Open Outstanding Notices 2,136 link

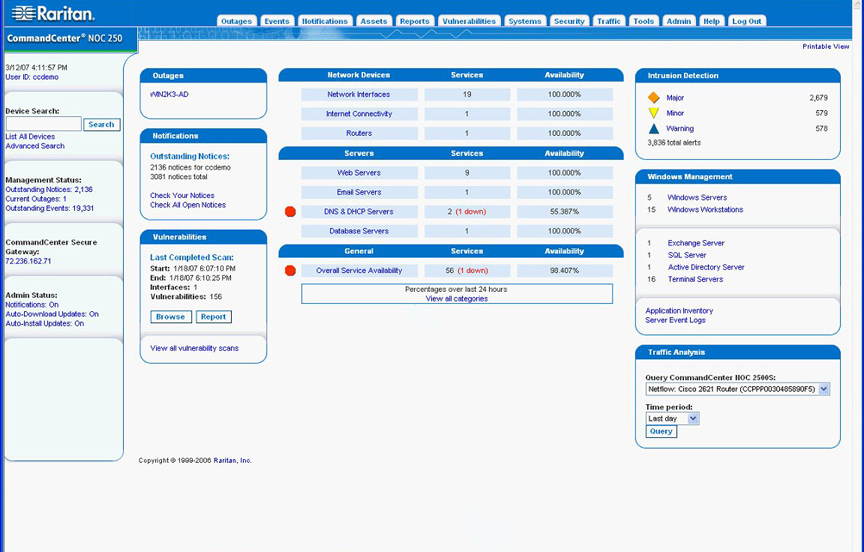pos(49,190)
